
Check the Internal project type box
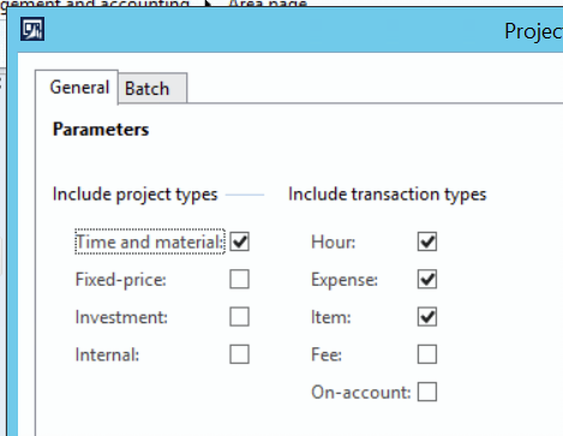click(x=239, y=354)
